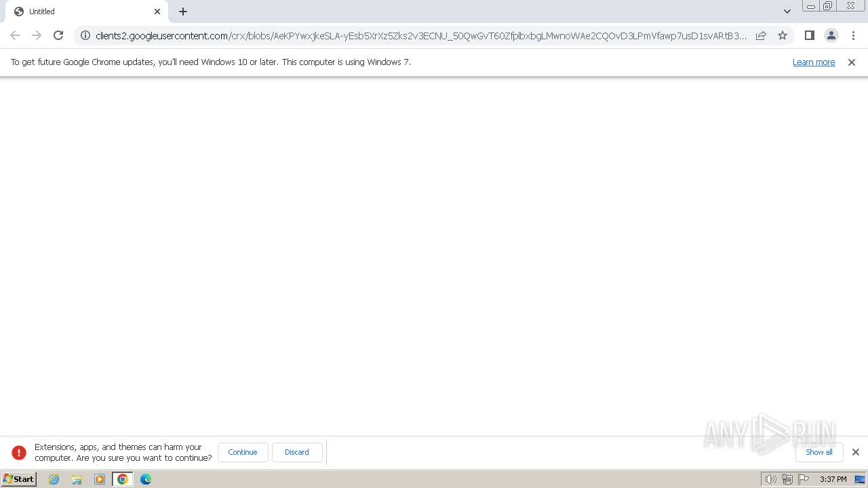
Task: Launch Internet Explorer from taskbar
Action: point(54,479)
